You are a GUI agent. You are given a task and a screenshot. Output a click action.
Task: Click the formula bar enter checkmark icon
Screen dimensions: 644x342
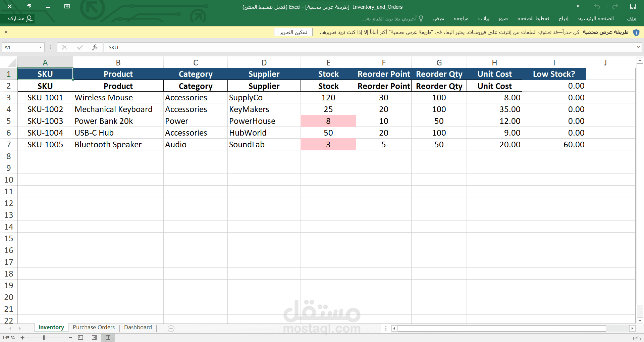click(x=79, y=47)
